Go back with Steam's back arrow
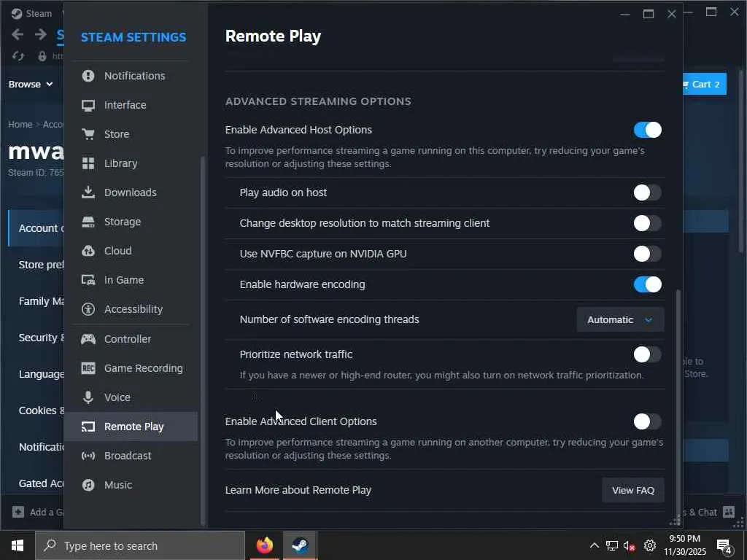 point(18,34)
